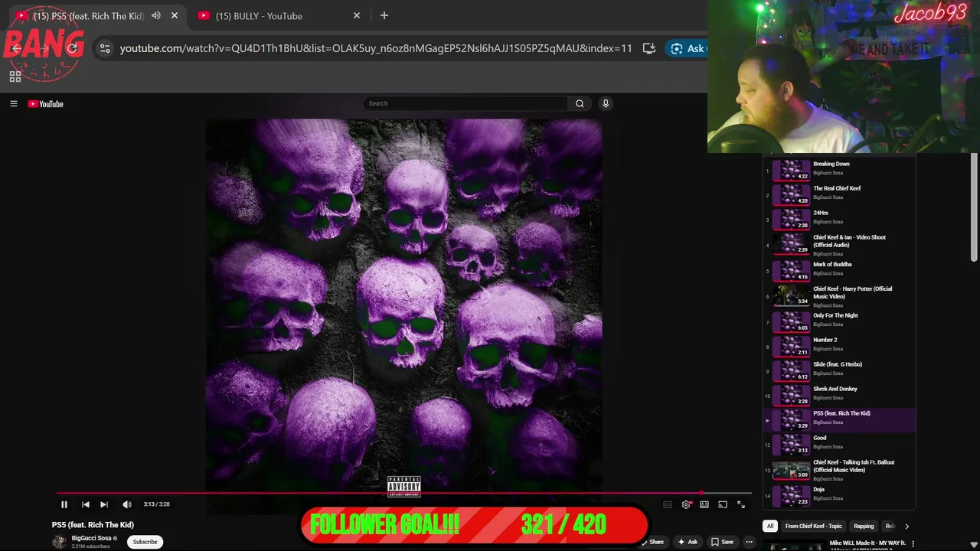This screenshot has width=980, height=551.
Task: Go to previous video in playlist
Action: (85, 504)
